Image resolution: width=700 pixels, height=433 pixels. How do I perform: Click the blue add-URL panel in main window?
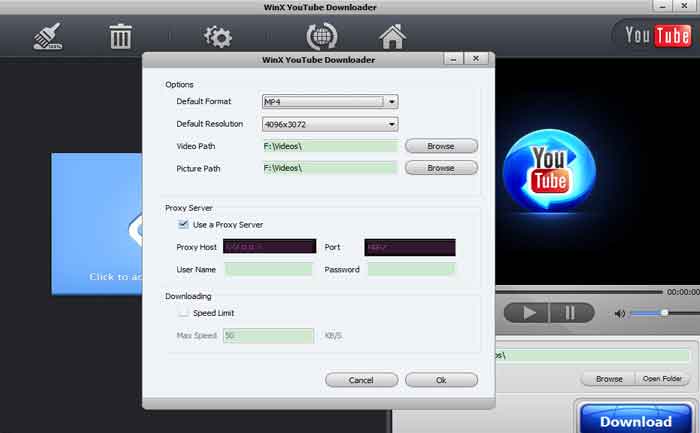pos(97,224)
